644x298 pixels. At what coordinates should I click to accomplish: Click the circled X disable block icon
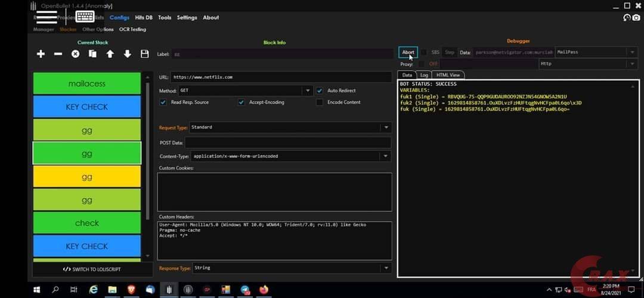75,54
